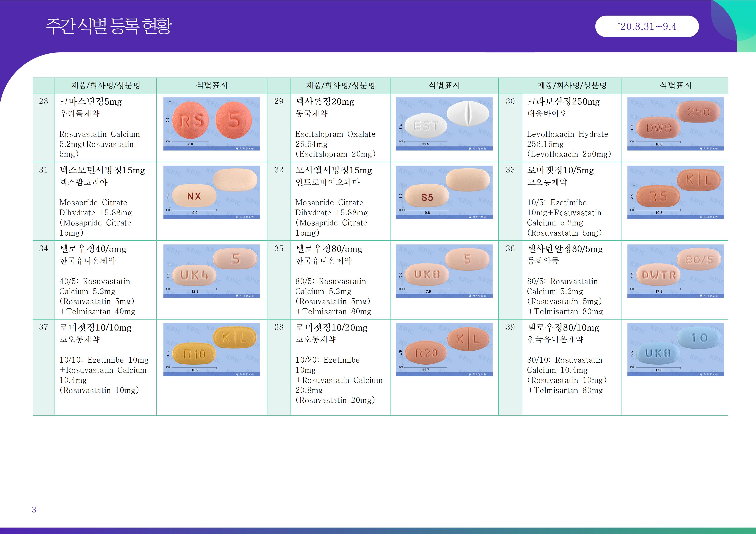Click the RS 5 pill image
756x534 pixels.
211,123
